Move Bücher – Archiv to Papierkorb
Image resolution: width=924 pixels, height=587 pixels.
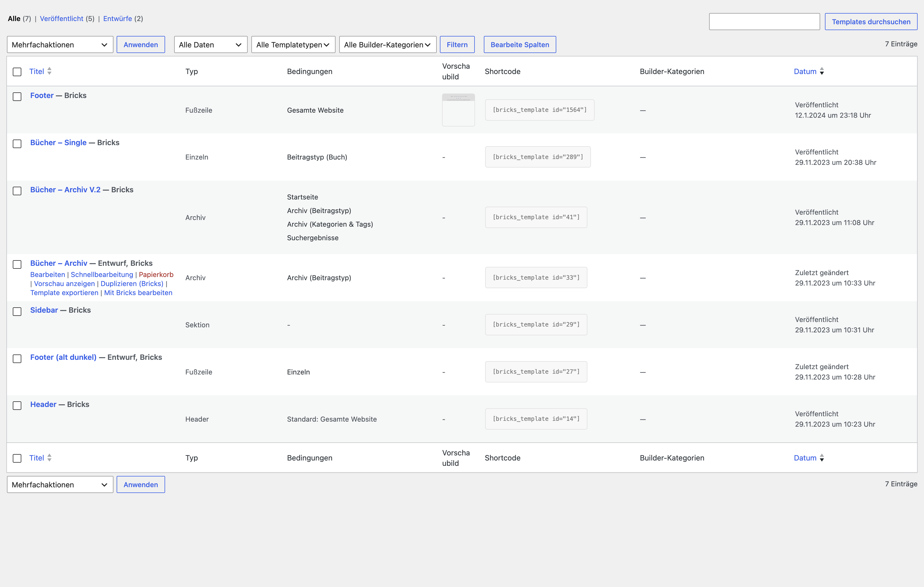(x=156, y=275)
